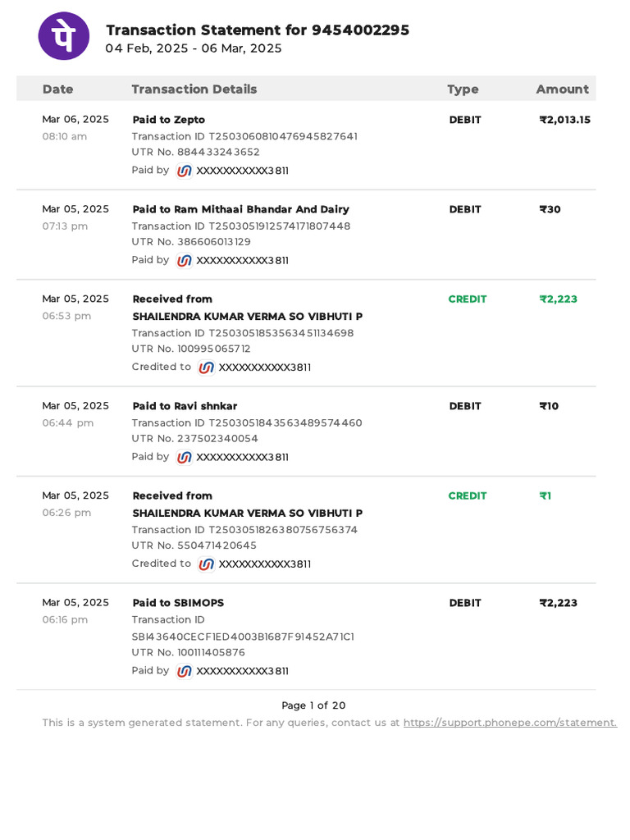Click bank icon in SBIMOPS payment row
The height and width of the screenshot is (840, 630).
point(185,671)
